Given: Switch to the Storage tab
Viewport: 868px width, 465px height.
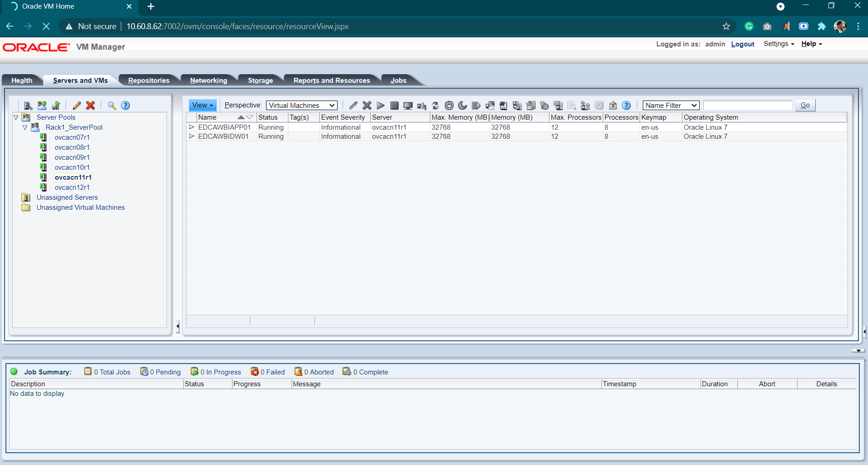Looking at the screenshot, I should [x=260, y=80].
